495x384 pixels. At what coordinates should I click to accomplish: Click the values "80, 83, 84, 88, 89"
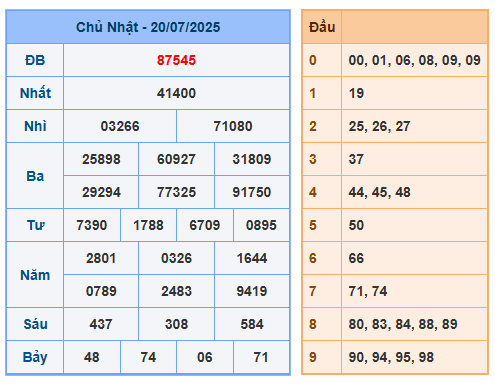click(x=403, y=324)
